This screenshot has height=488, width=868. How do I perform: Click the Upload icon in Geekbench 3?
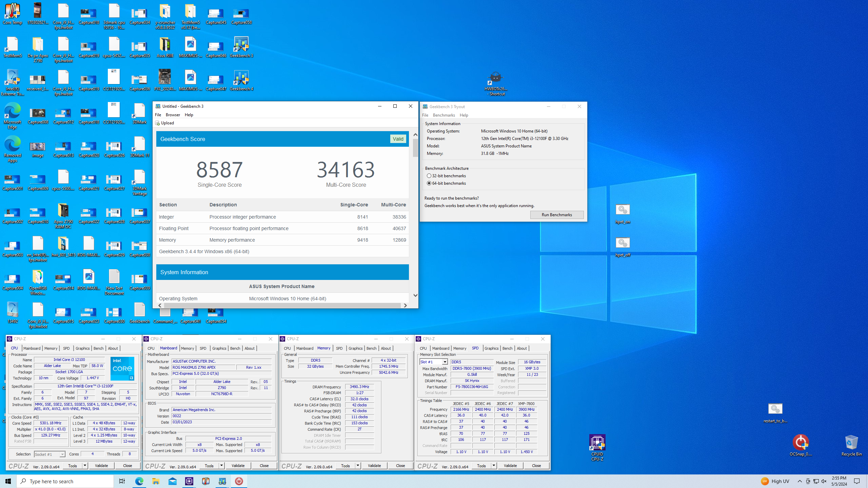click(x=157, y=123)
